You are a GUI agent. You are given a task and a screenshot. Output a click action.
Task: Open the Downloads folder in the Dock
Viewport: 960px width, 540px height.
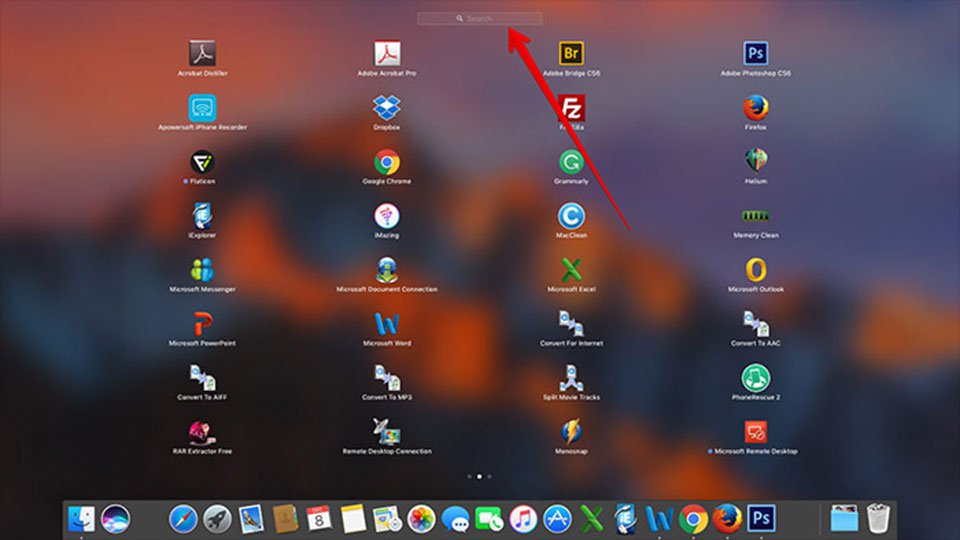click(x=844, y=519)
